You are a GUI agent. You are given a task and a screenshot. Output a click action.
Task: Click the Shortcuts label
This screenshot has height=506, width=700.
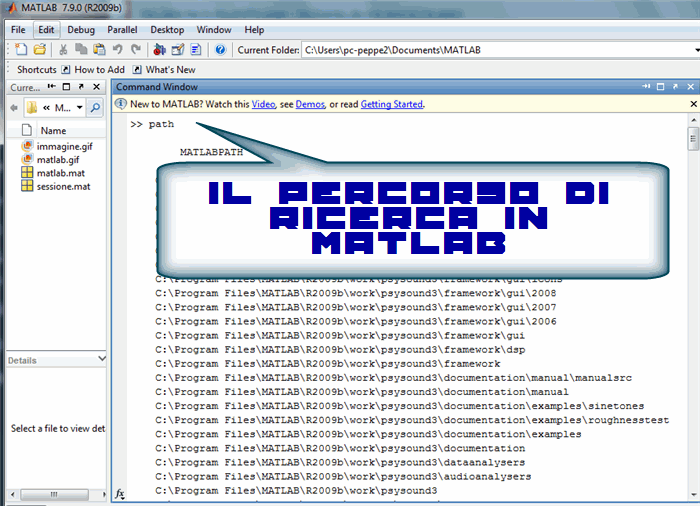point(37,70)
